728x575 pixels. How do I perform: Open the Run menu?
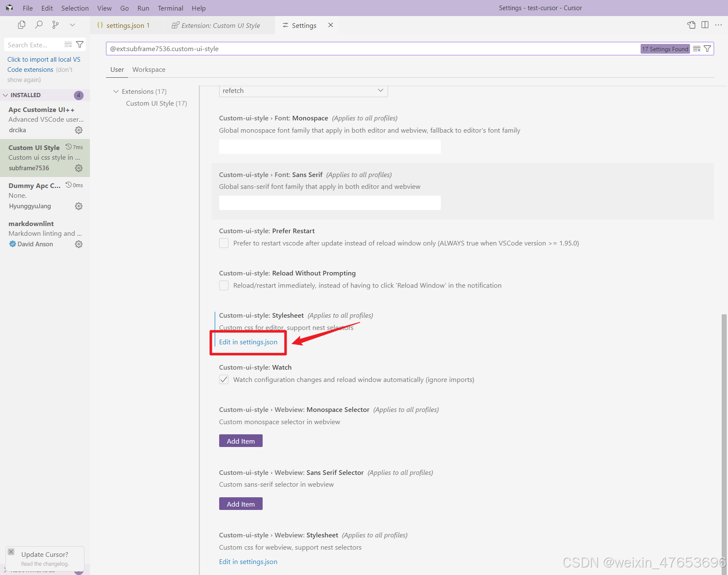[143, 8]
